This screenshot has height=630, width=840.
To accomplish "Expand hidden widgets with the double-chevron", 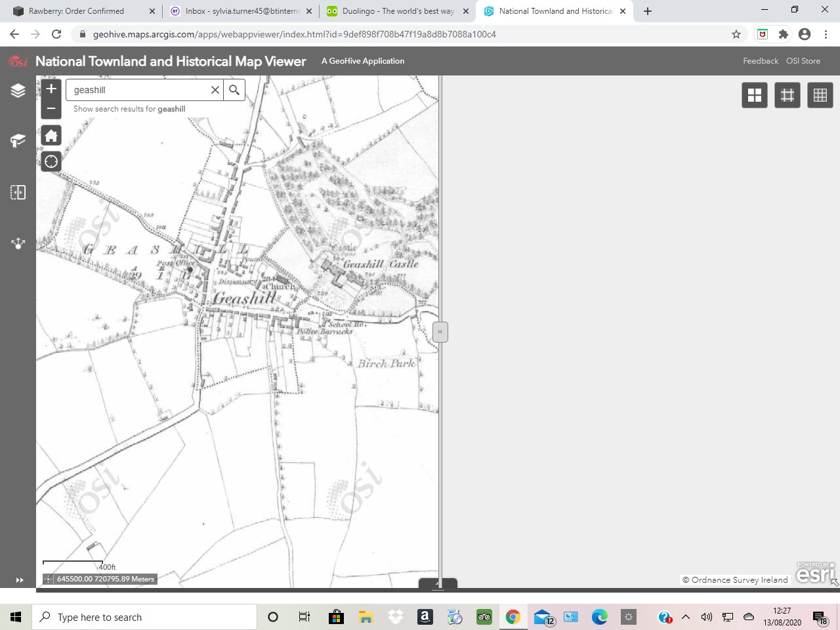I will click(x=19, y=580).
